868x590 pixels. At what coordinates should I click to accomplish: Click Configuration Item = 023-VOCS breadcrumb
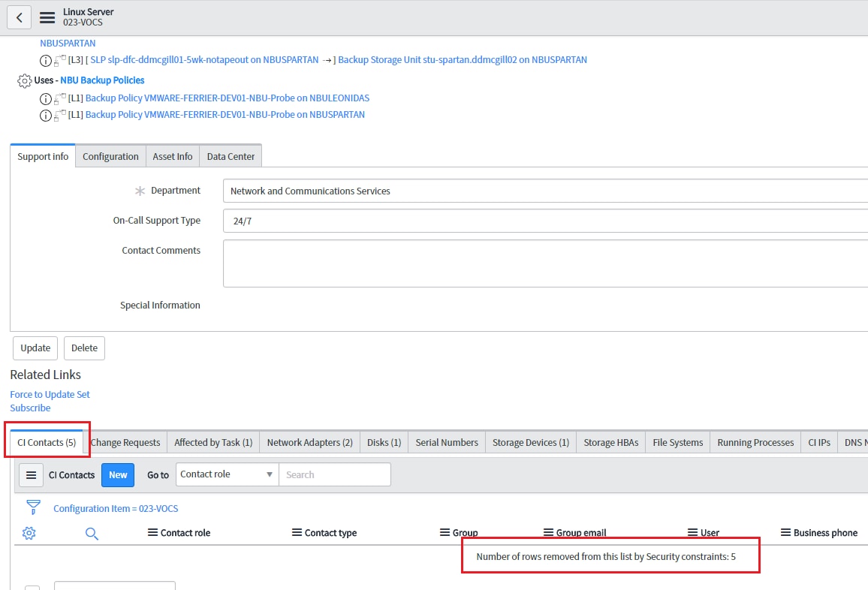(x=116, y=509)
